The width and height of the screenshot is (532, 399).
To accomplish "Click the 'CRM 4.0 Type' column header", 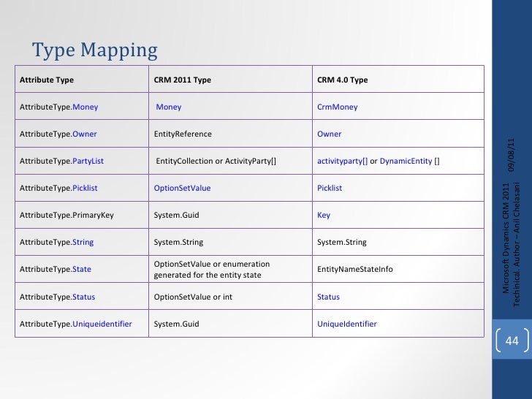I will 342,80.
